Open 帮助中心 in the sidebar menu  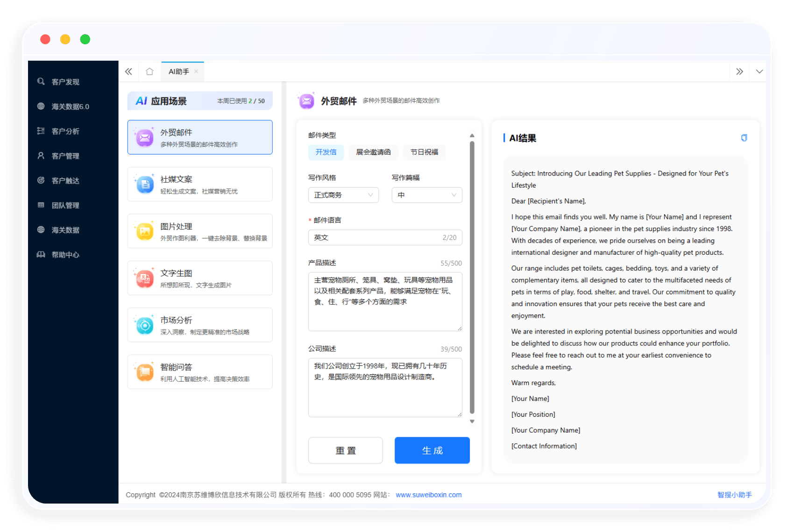tap(65, 255)
